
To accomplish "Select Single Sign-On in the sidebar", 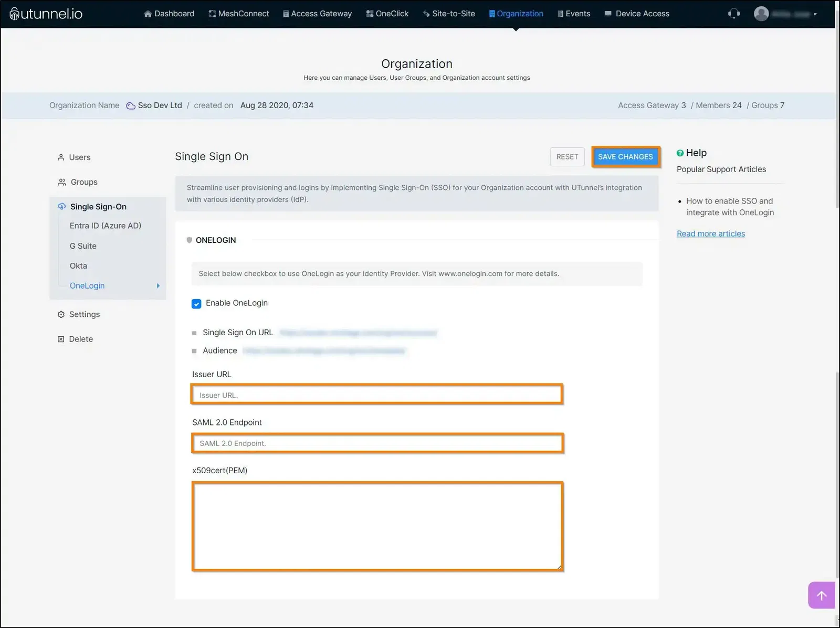I will (98, 207).
